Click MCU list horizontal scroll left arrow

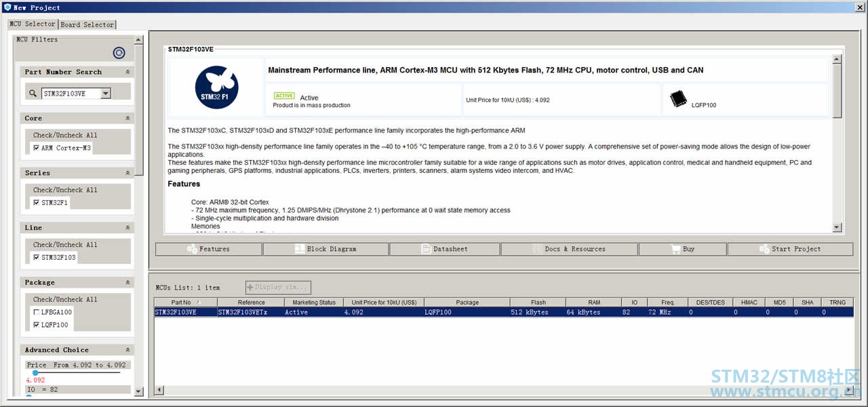(159, 390)
